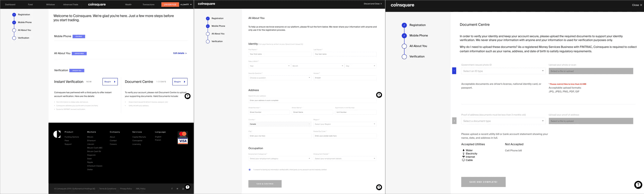
Task: Click Registration step circle on Welcome page
Action: (14, 15)
